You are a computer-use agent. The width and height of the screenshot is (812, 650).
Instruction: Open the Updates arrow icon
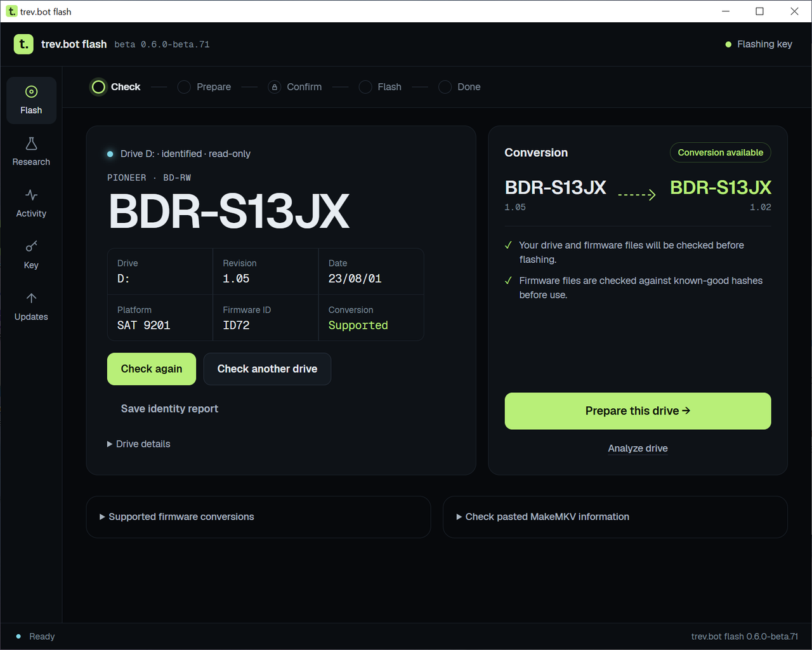pyautogui.click(x=31, y=298)
